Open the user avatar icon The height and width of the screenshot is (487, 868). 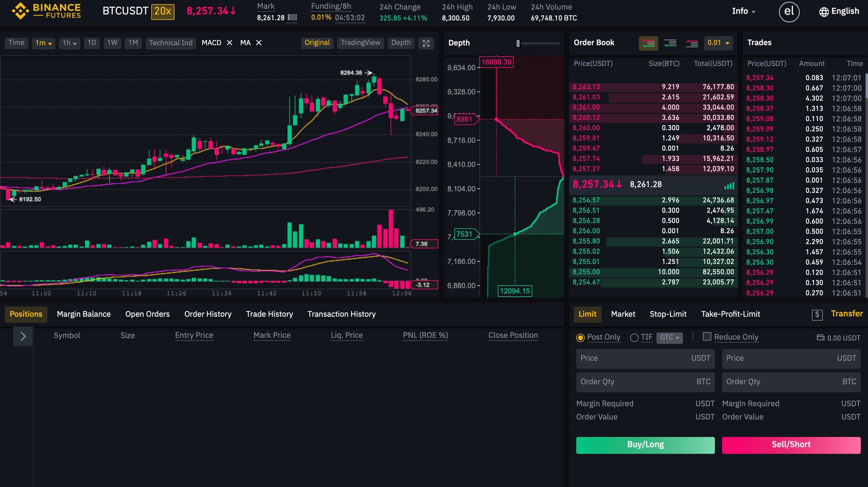[x=789, y=11]
